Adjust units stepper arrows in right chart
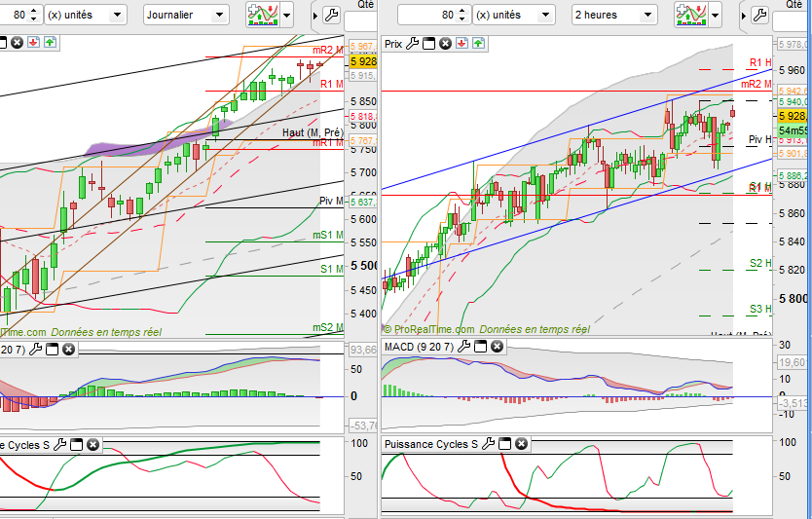 pos(462,15)
